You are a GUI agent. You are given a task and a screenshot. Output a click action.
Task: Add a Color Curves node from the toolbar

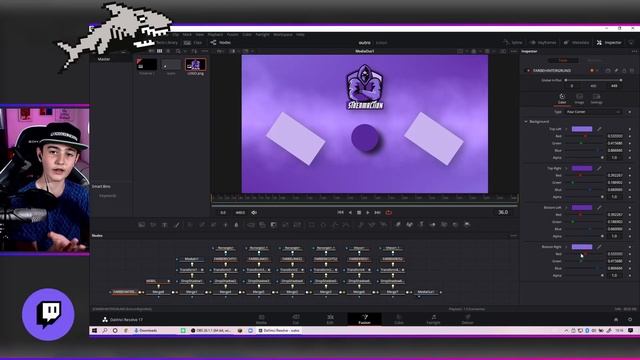click(202, 224)
